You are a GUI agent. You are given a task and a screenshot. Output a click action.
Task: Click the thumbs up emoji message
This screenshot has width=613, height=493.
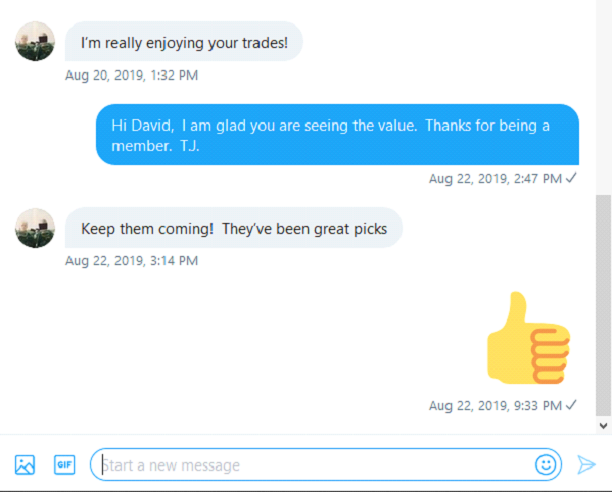529,338
